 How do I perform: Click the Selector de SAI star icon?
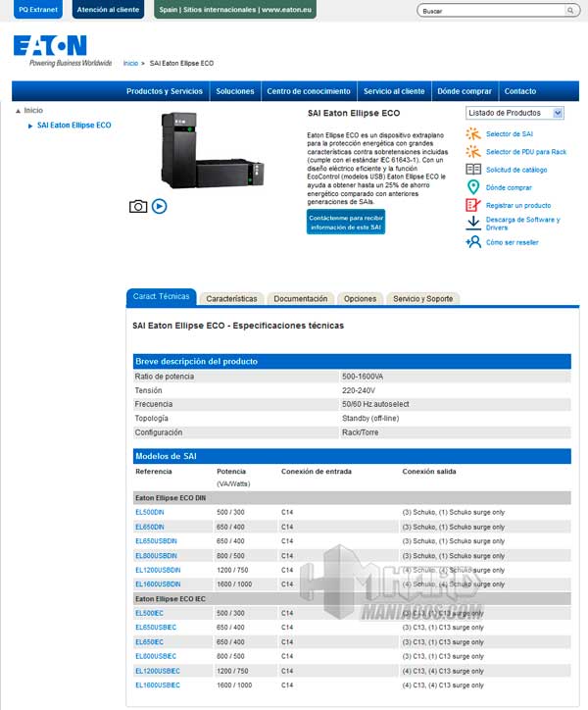click(x=473, y=134)
